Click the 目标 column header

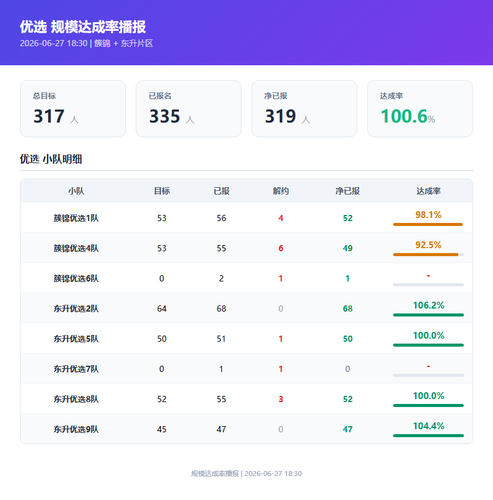(x=162, y=191)
